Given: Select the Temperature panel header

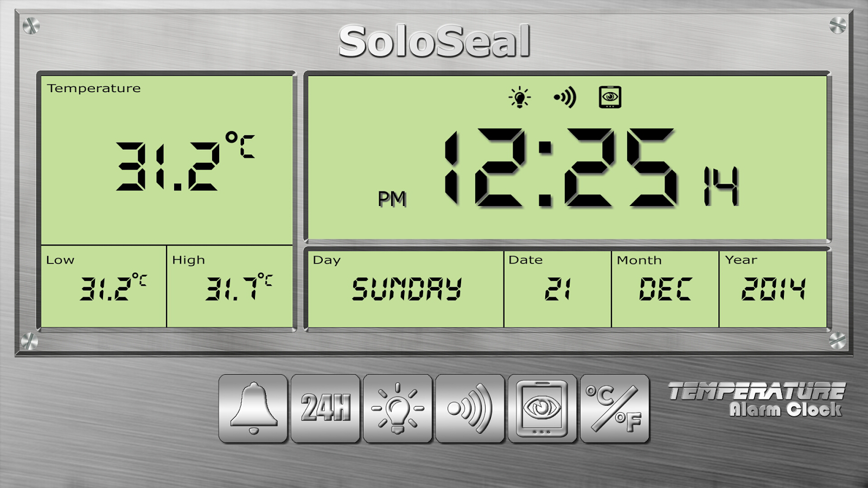Looking at the screenshot, I should point(93,88).
